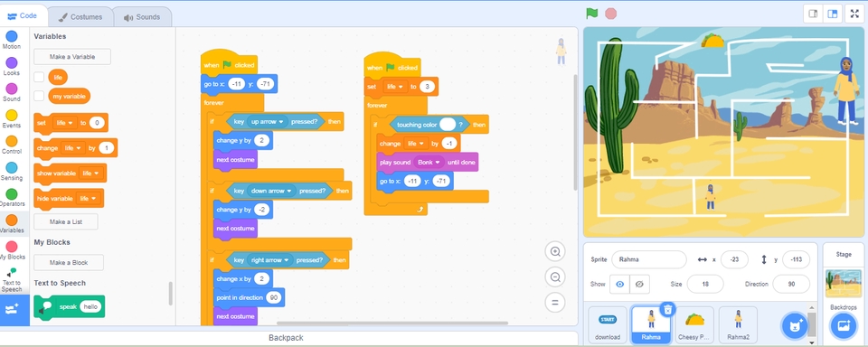The height and width of the screenshot is (347, 868).
Task: Reset workspace zoom to default
Action: [x=554, y=302]
